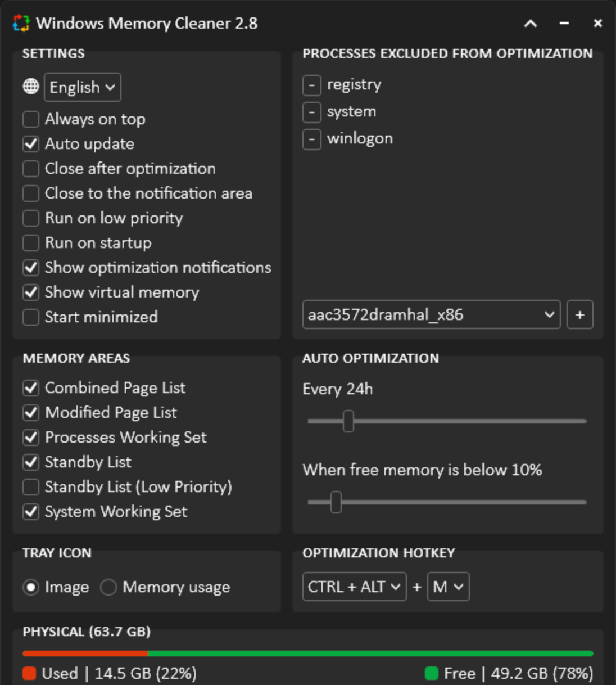Collapse the window using the up chevron
This screenshot has width=616, height=685.
(530, 24)
